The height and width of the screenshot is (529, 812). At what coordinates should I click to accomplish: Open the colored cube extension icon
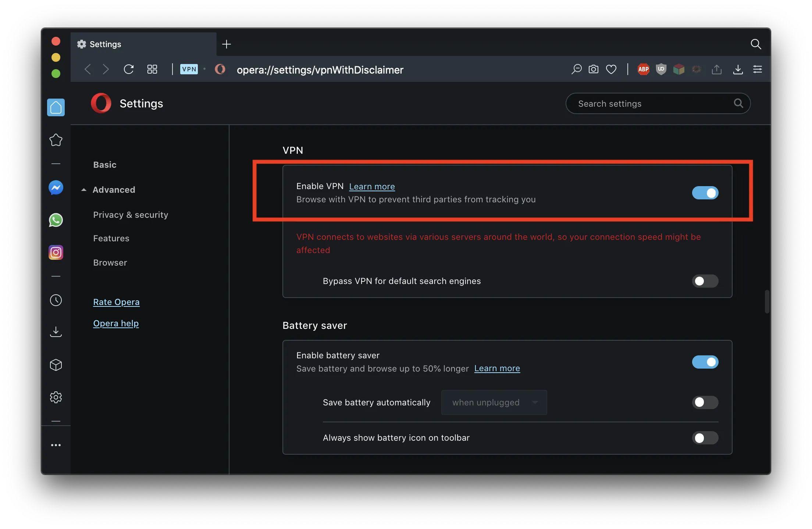click(x=679, y=69)
